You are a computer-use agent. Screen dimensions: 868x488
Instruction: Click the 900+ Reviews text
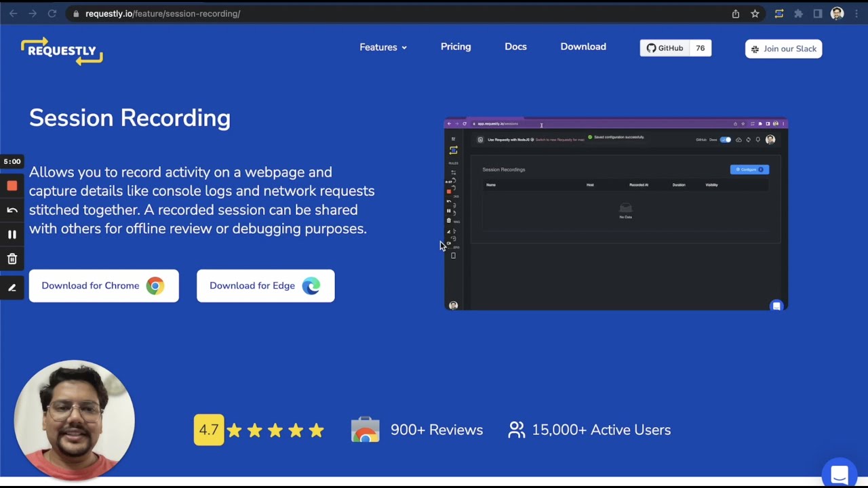pos(437,430)
